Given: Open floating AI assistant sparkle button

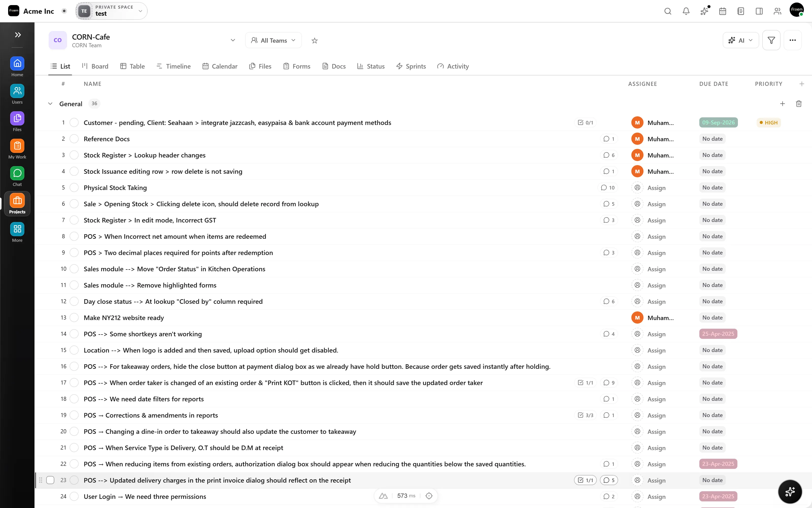Looking at the screenshot, I should click(790, 491).
